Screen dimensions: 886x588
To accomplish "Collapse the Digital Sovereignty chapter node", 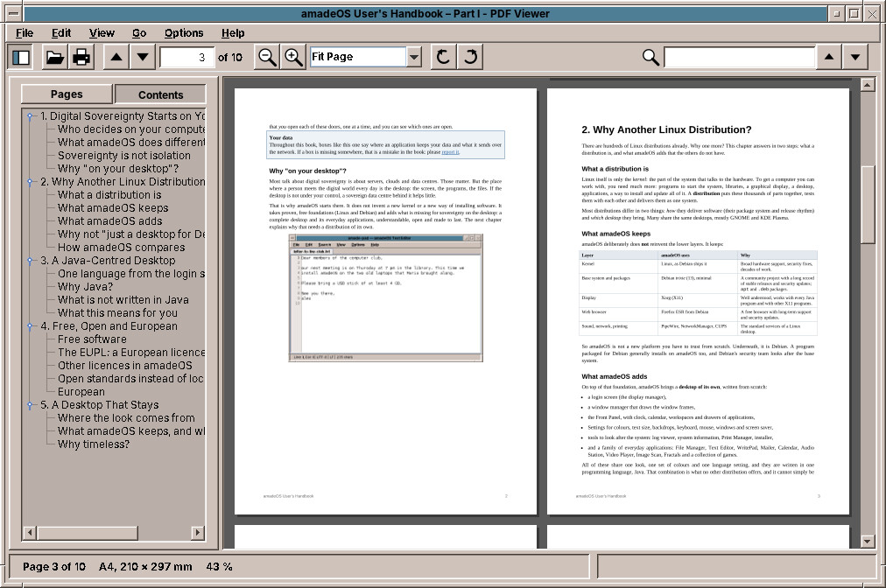I will click(x=30, y=116).
